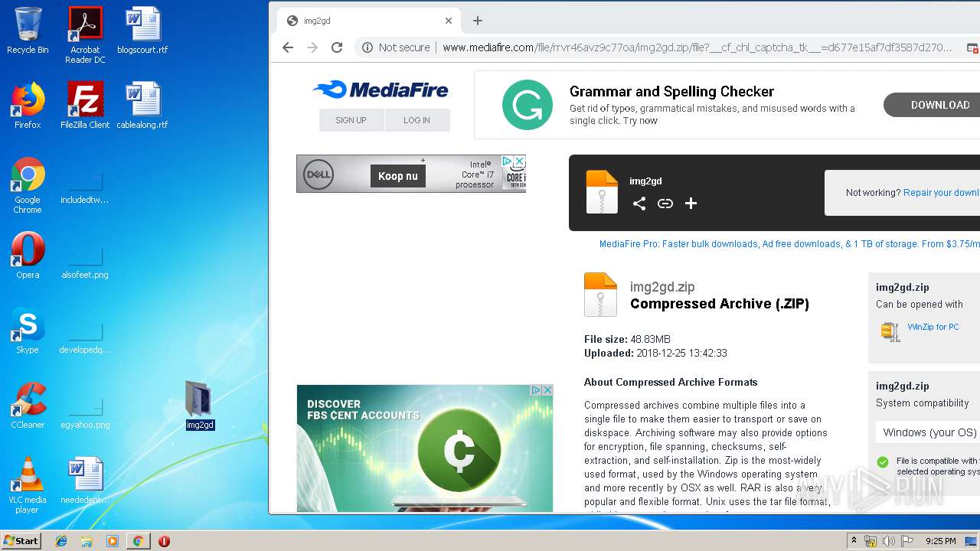This screenshot has width=980, height=551.
Task: Open Opera from taskbar
Action: tap(164, 541)
